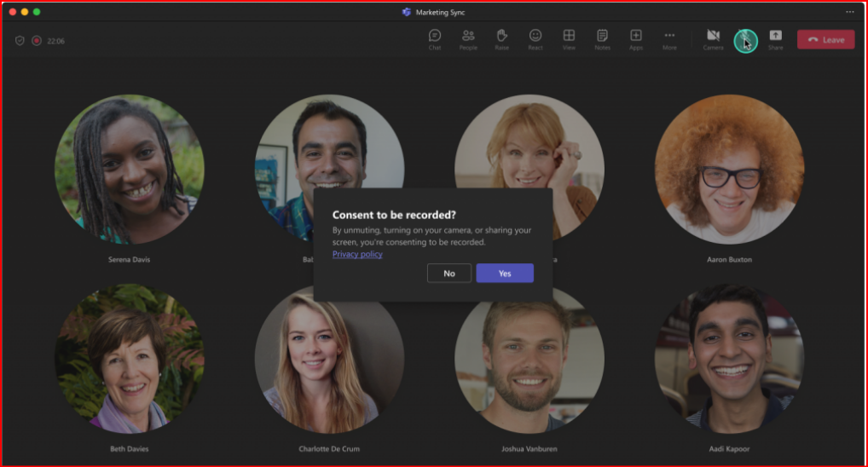Open the Chat panel

[435, 38]
